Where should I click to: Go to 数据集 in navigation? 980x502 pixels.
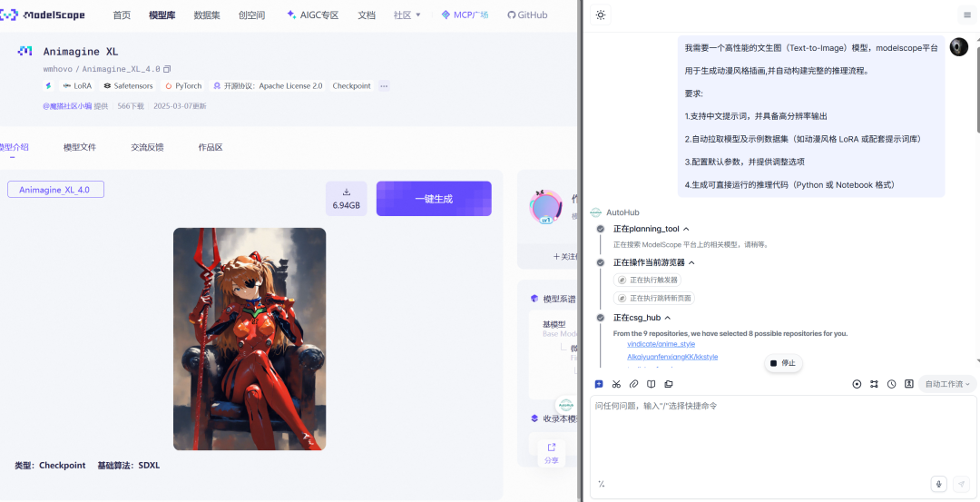tap(207, 15)
